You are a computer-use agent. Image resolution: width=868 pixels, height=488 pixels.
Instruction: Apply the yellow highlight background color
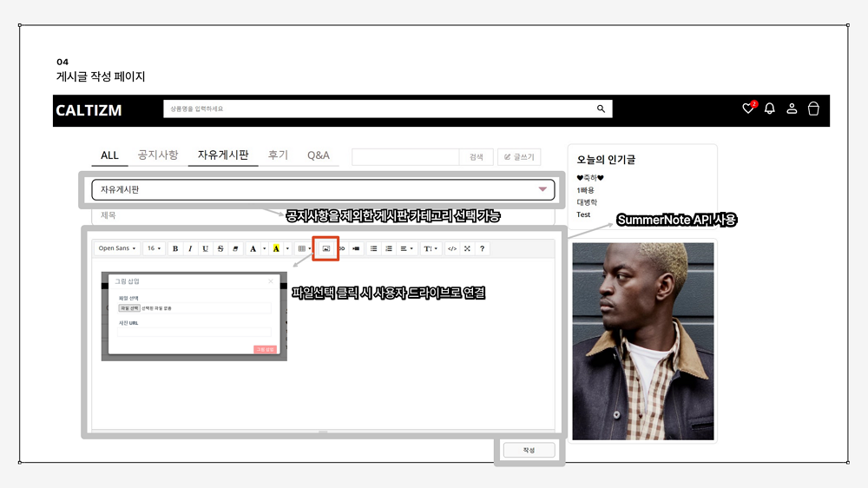pos(276,248)
